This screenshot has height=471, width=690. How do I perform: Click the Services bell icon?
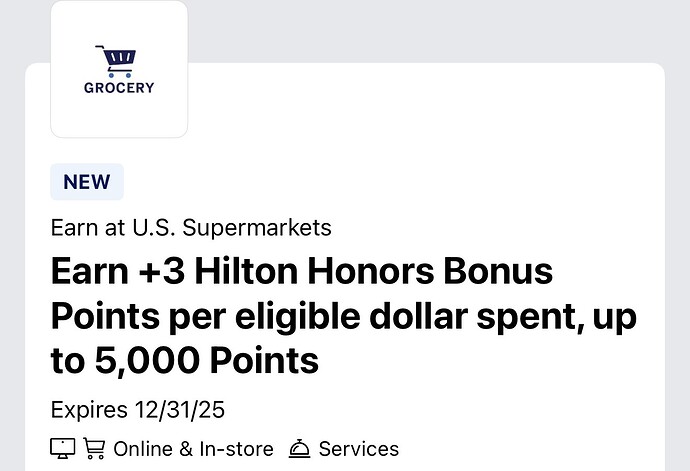[x=299, y=449]
